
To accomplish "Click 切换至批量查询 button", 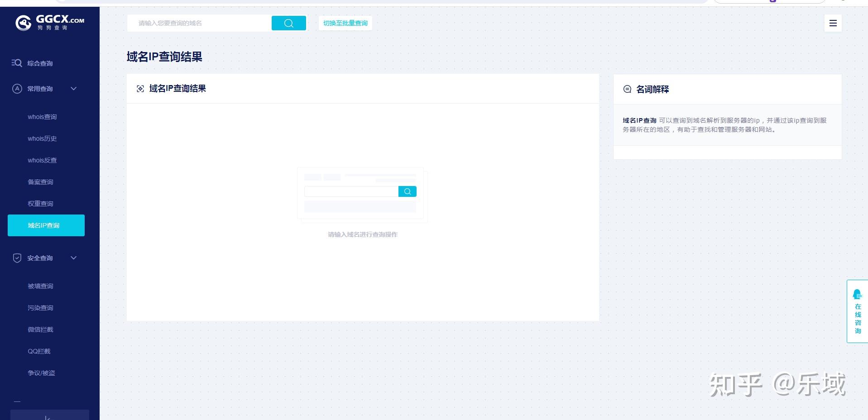I will point(345,23).
